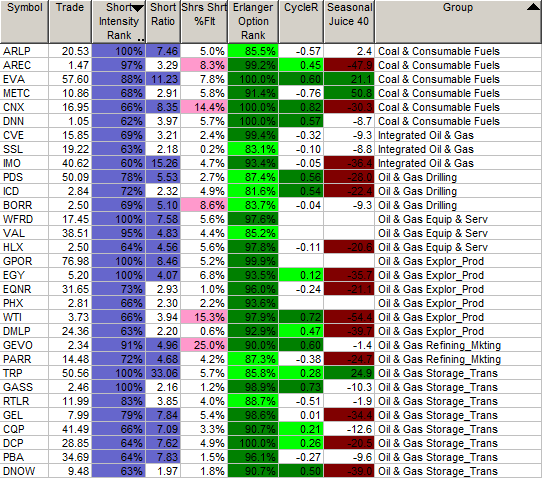Viewport: 542px width, 480px height.
Task: Click the CycleR column header
Action: pyautogui.click(x=301, y=21)
